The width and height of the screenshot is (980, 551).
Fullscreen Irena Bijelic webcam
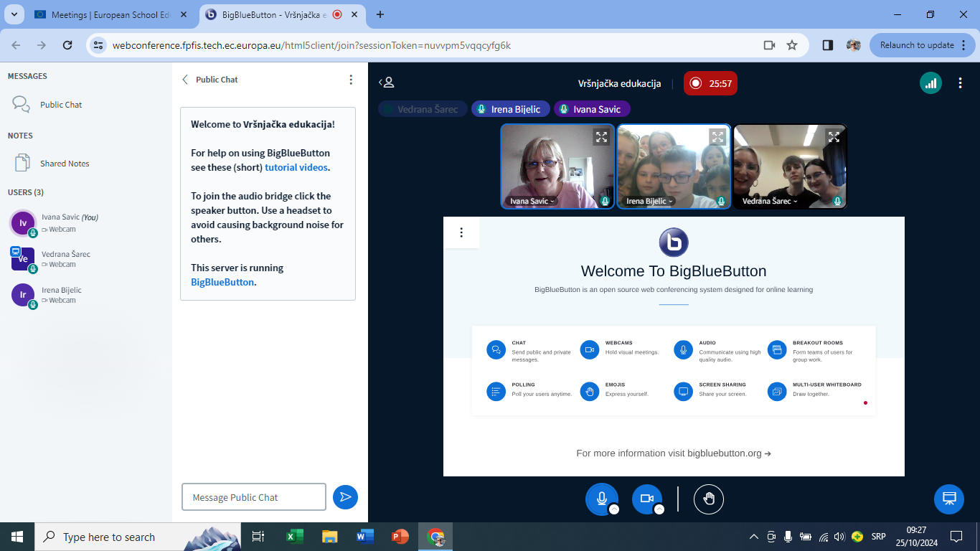pos(717,136)
